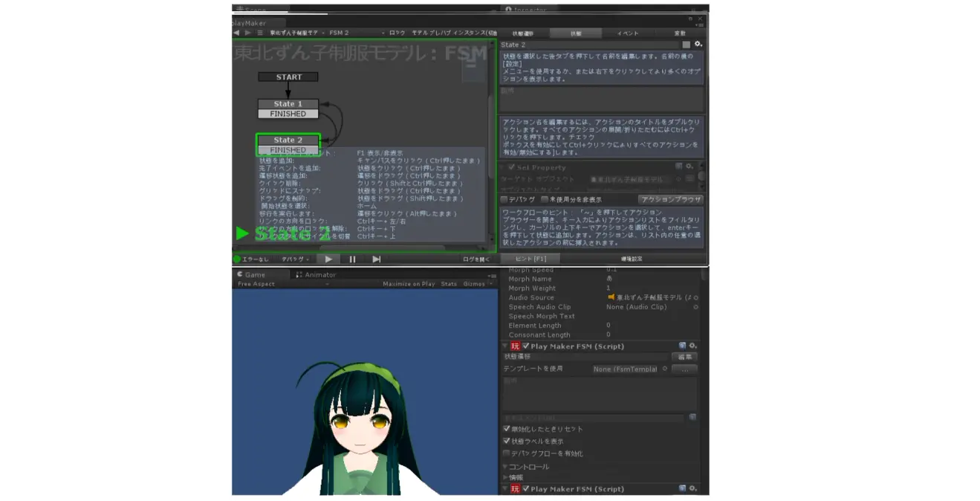The height and width of the screenshot is (501, 980).
Task: Switch to the 状態遷移 tab in PlayMaker
Action: [523, 33]
